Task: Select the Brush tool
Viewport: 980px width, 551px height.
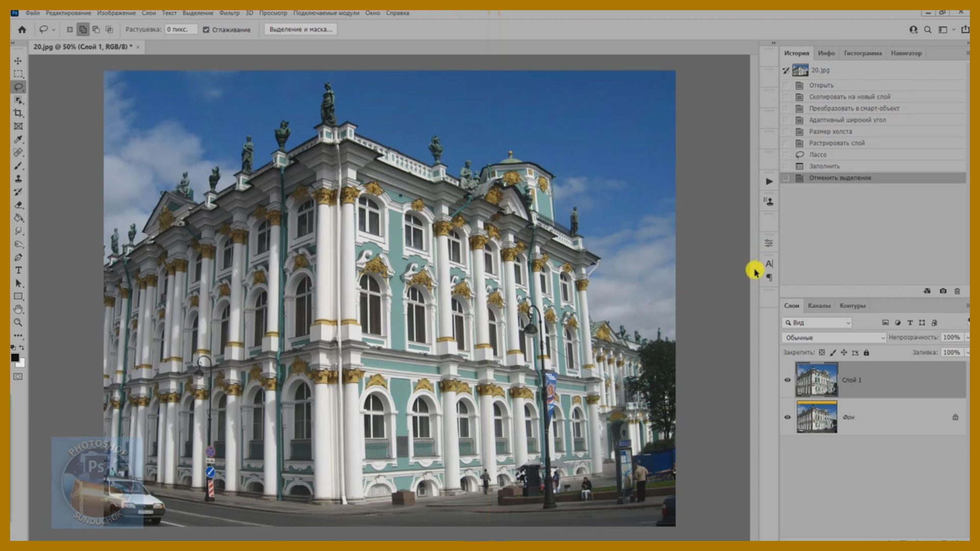Action: click(x=18, y=166)
